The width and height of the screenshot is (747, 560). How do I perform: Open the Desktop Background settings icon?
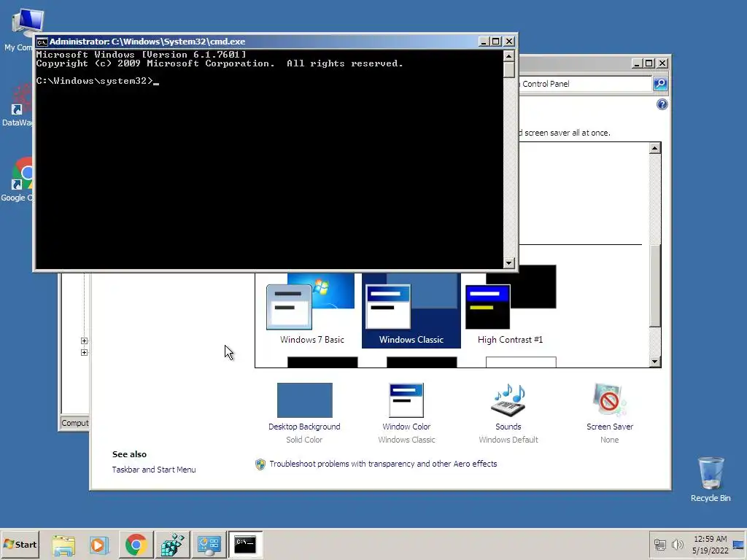tap(304, 400)
